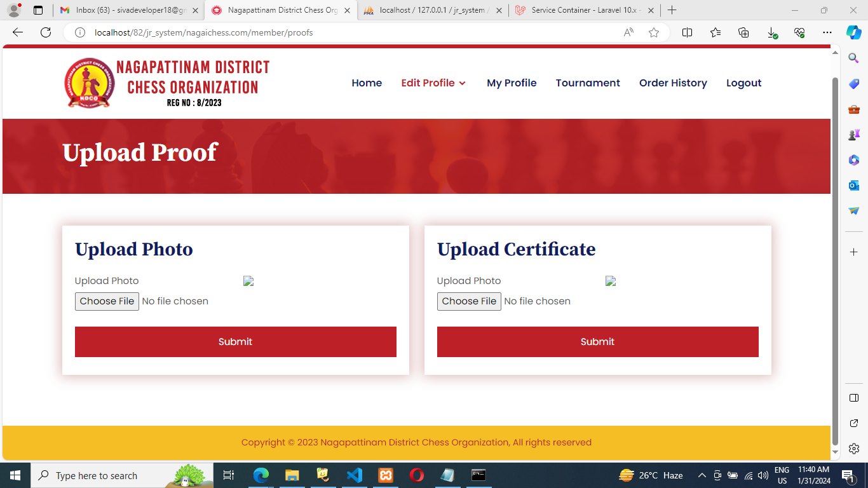The width and height of the screenshot is (868, 488).
Task: Expand the Edit Profile dropdown menu
Action: 433,83
